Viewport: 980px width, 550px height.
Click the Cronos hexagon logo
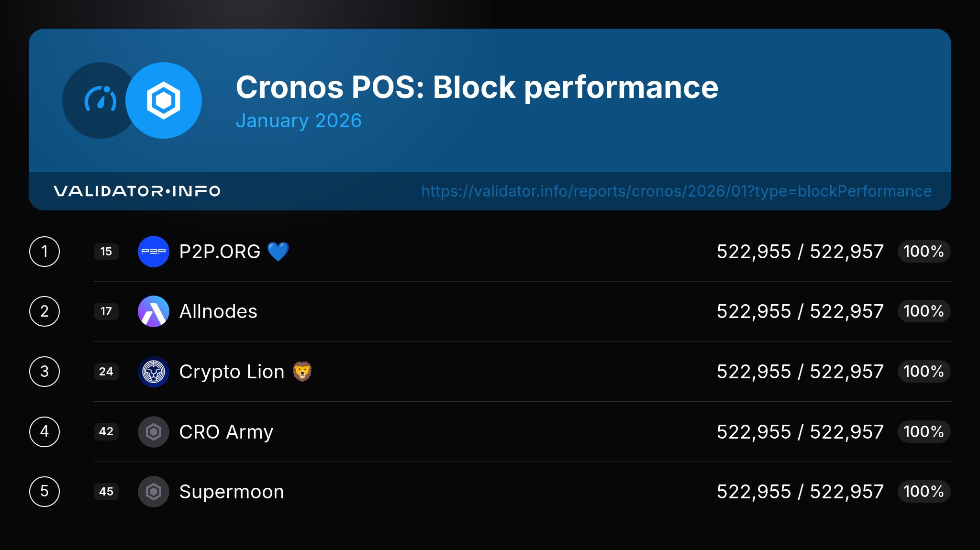[164, 100]
